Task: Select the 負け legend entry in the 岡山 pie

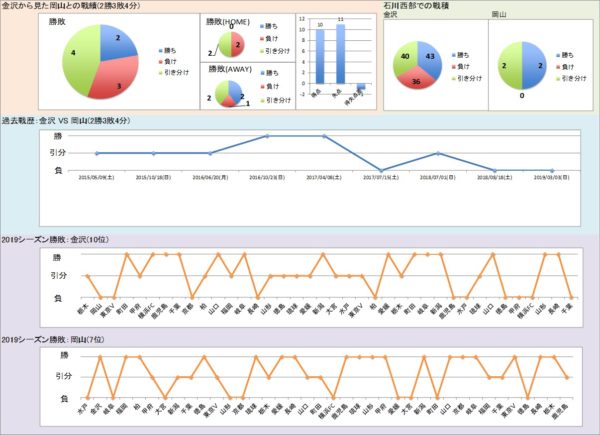Action: pyautogui.click(x=574, y=63)
